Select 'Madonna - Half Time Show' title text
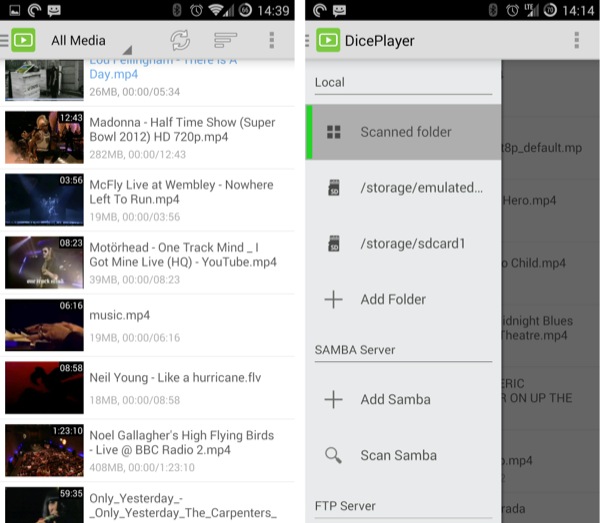This screenshot has height=523, width=600. 182,130
